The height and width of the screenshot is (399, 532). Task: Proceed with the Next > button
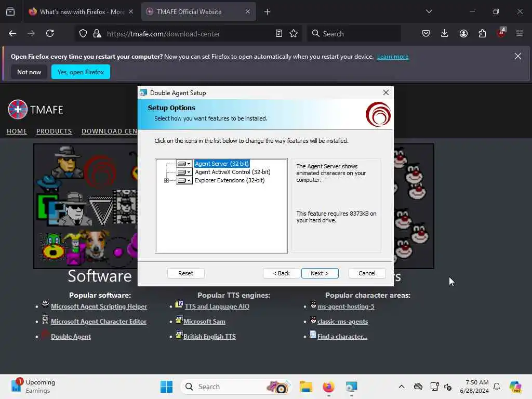click(320, 273)
